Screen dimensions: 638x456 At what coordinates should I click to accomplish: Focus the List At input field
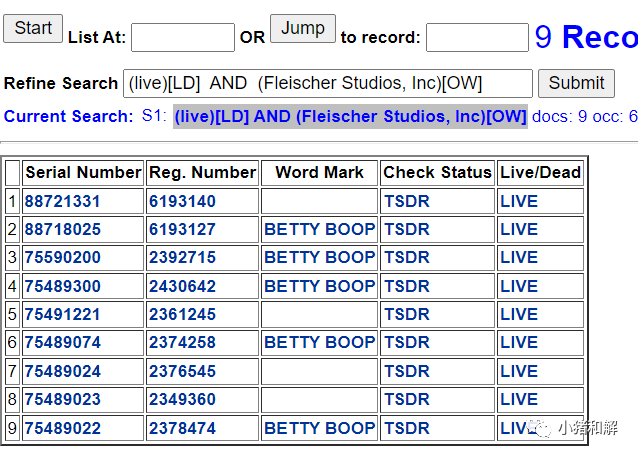pyautogui.click(x=183, y=37)
